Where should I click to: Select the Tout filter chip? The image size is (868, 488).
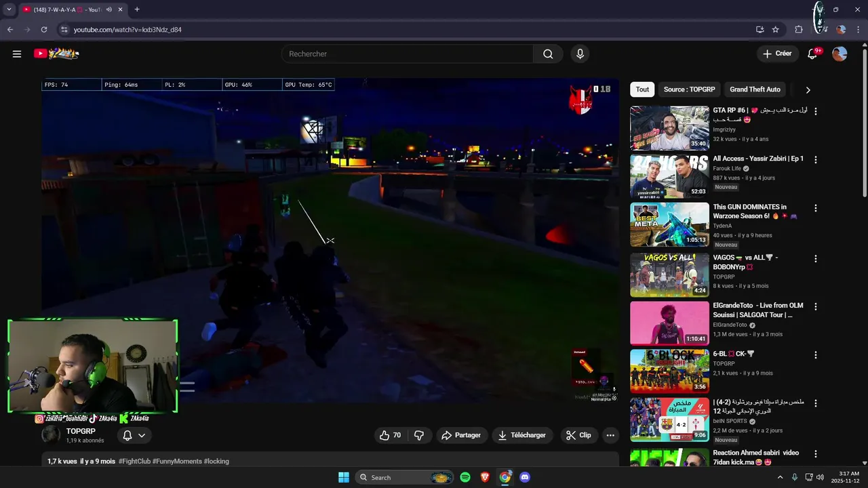coord(642,89)
